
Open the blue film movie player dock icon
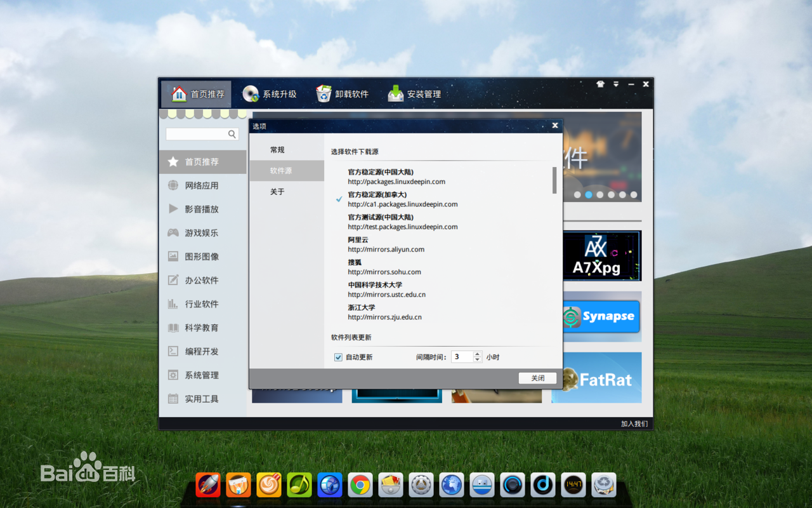click(330, 485)
